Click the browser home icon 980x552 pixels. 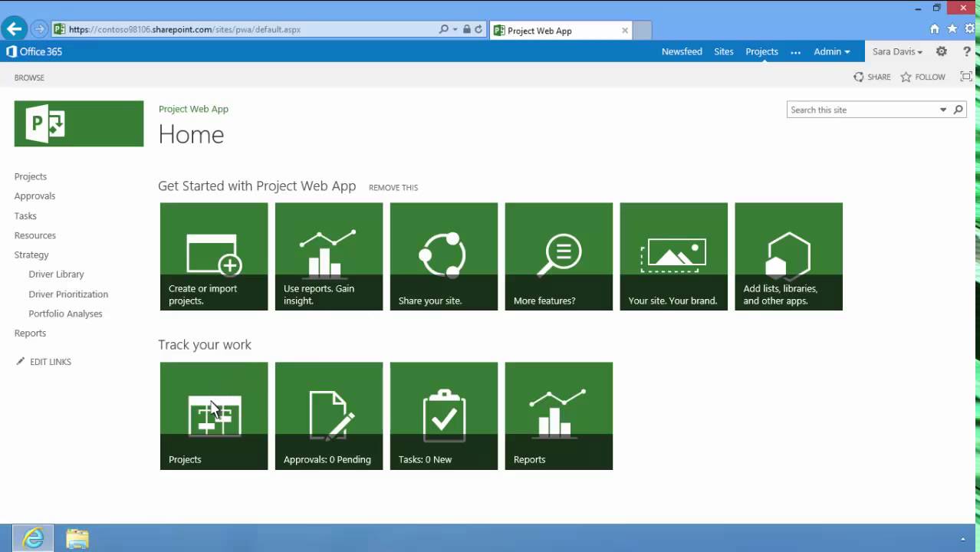click(934, 29)
